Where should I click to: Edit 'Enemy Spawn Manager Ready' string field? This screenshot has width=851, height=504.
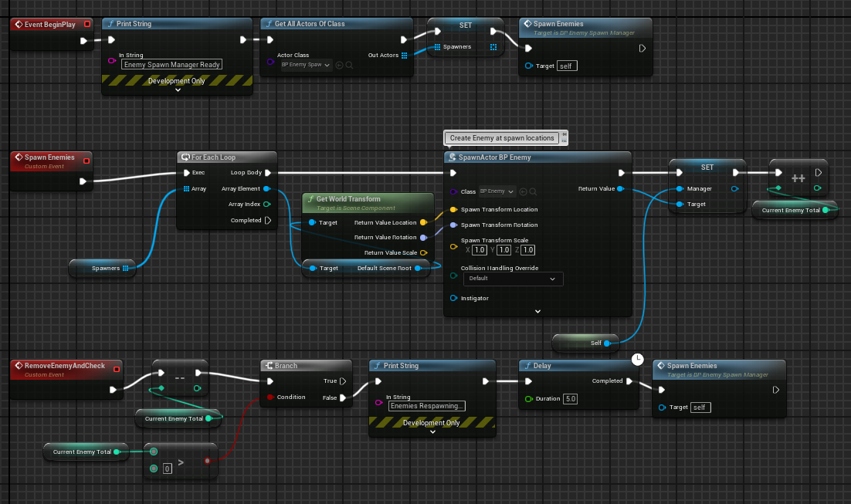(171, 65)
